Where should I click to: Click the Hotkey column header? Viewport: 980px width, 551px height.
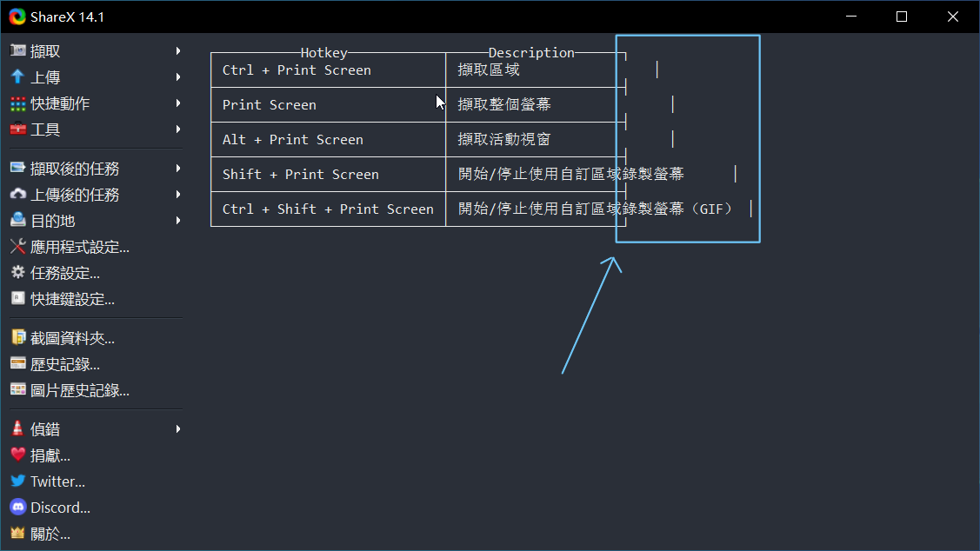coord(323,52)
